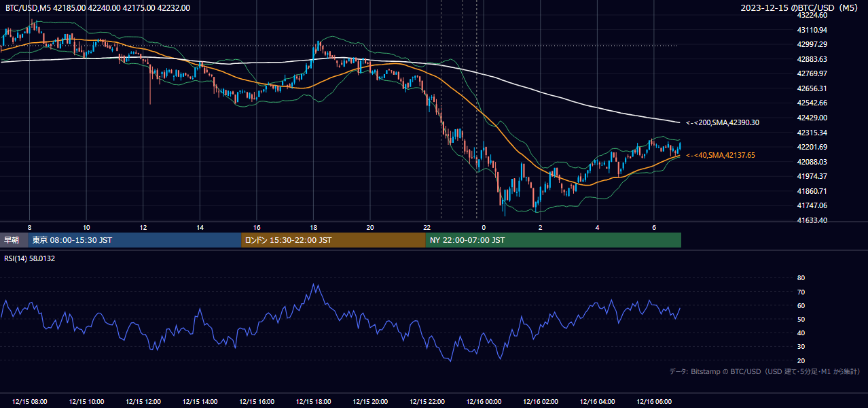868x408 pixels.
Task: Click the 12/15 16:00 date label
Action: 257,402
